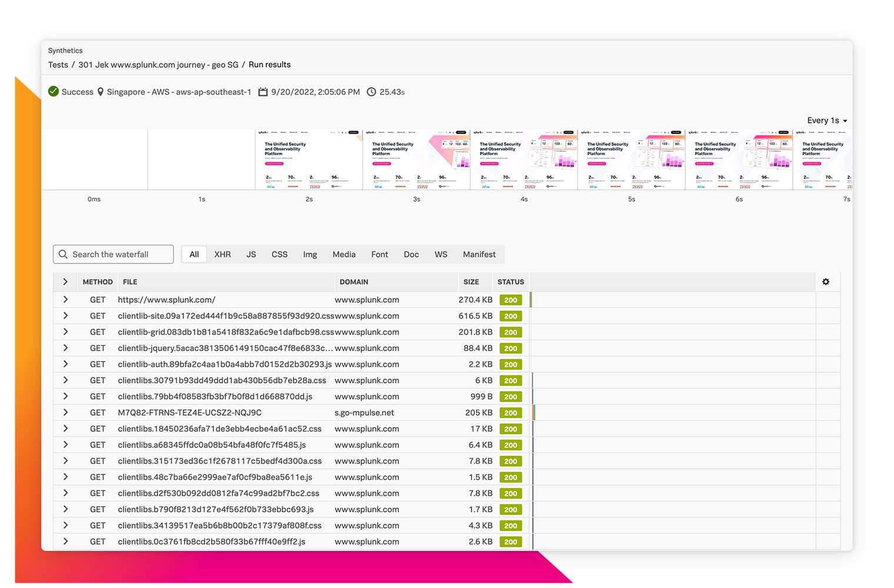This screenshot has width=894, height=588.
Task: Click the waterfall settings gear icon
Action: (826, 282)
